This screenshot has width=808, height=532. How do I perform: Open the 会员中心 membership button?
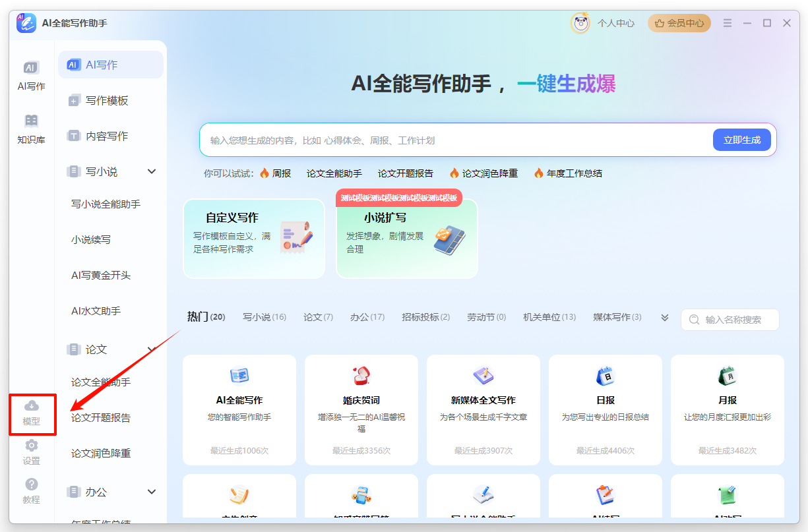click(x=679, y=22)
